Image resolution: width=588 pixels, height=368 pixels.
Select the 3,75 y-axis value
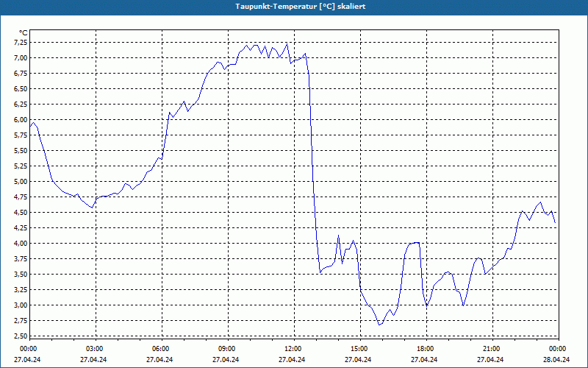[x=21, y=259]
